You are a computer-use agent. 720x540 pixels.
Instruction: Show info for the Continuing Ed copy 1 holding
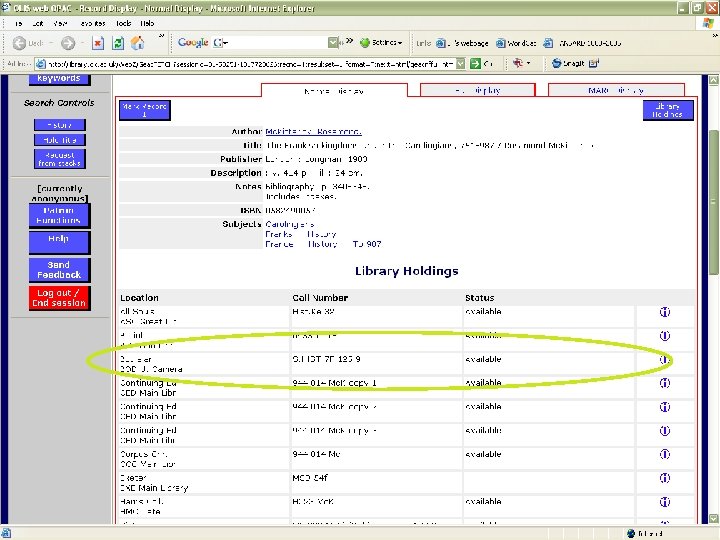pos(664,383)
